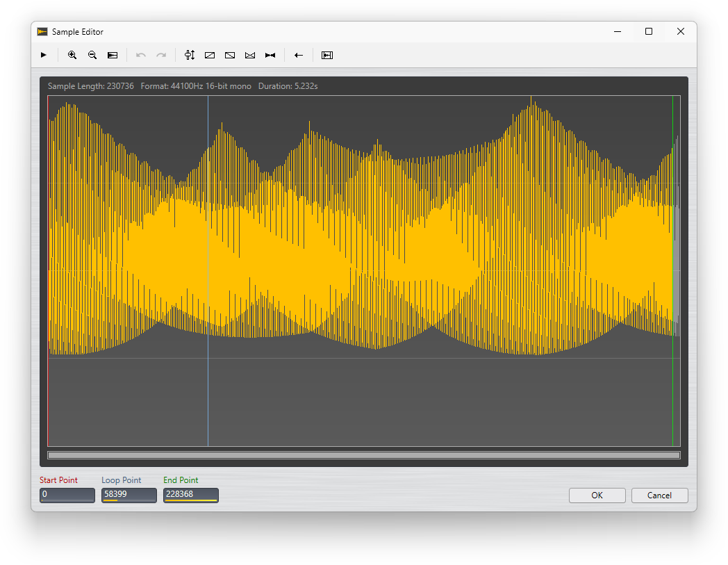The image size is (728, 565).
Task: Play the sample with the play button
Action: tap(44, 55)
